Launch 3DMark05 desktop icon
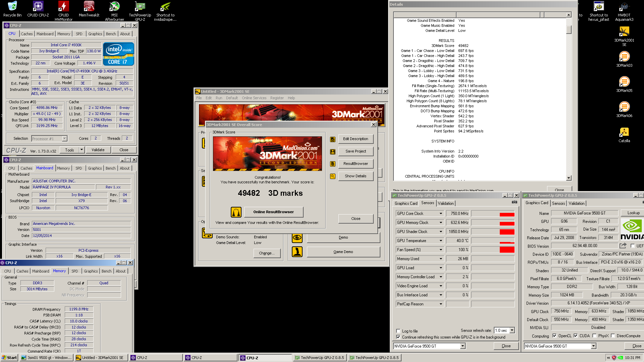Viewport: 644px width, 362px height. [x=624, y=84]
